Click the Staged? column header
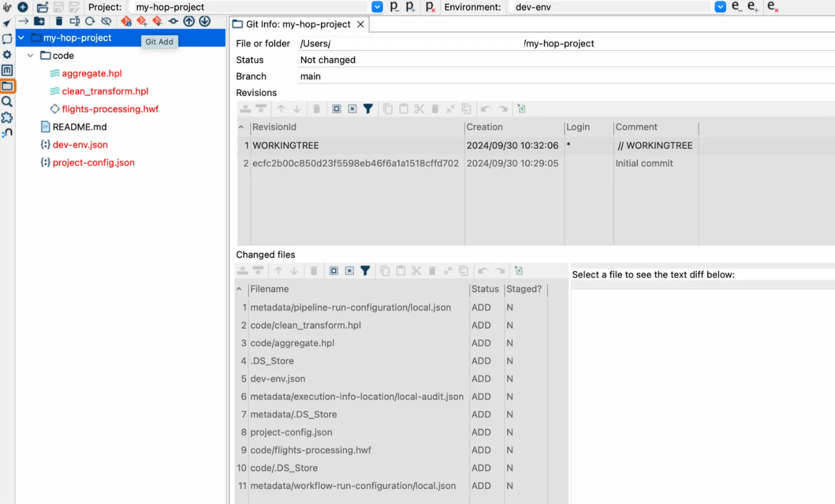 [524, 289]
